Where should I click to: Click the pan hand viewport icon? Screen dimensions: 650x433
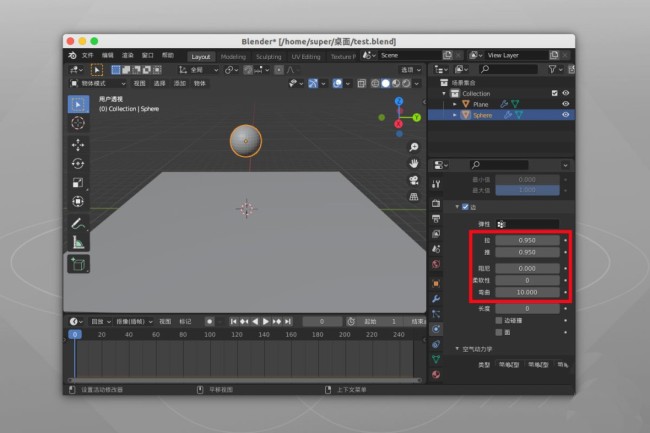pos(414,164)
